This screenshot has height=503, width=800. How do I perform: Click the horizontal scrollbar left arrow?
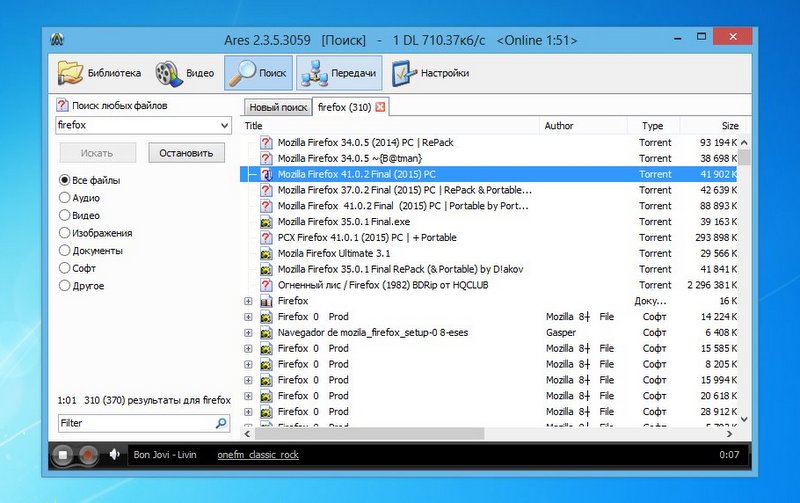(x=247, y=434)
